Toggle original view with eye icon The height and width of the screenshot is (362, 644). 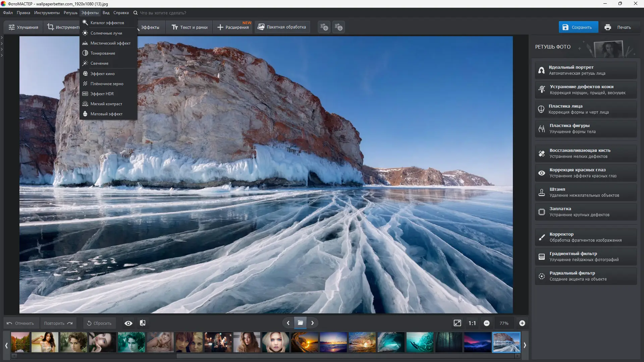pos(128,323)
